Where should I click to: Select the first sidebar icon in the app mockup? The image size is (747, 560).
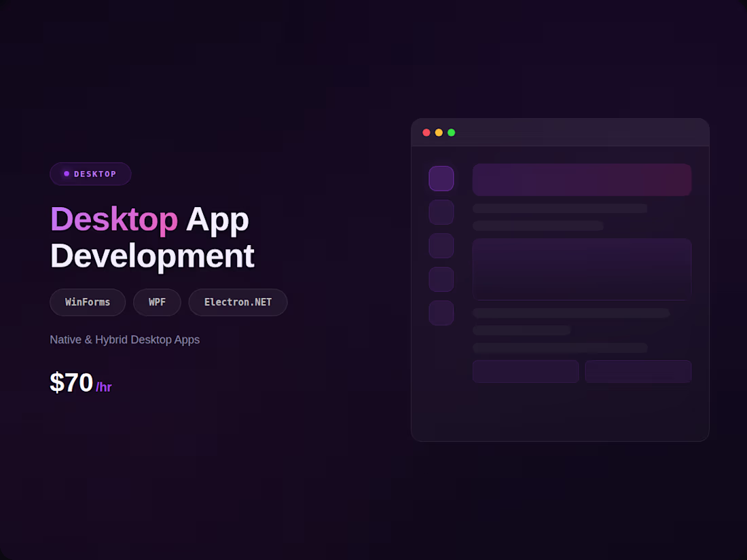click(441, 179)
